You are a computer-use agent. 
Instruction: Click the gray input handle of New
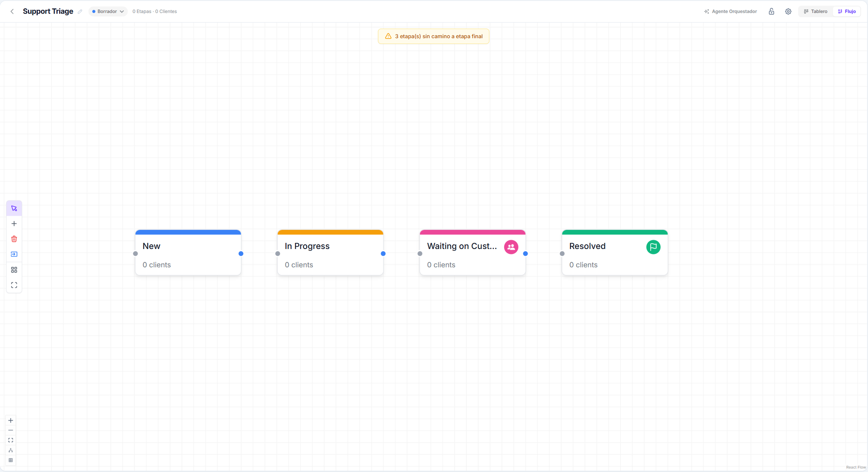(135, 253)
